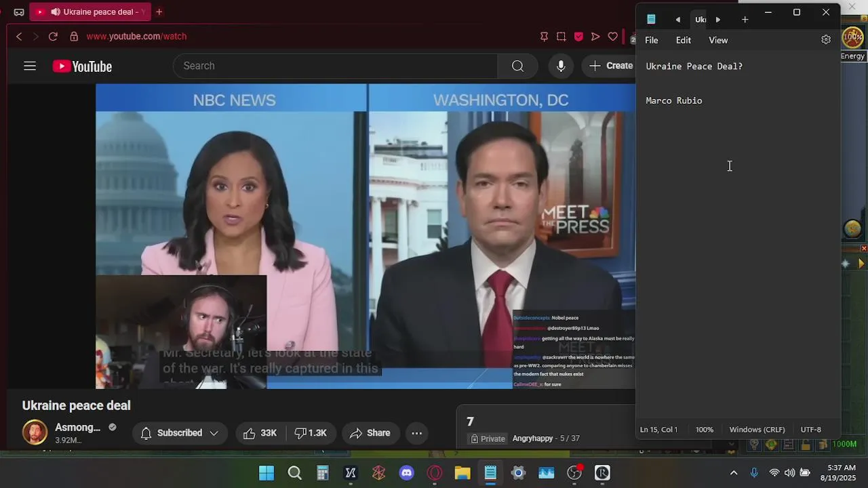Open OBS Studio from the taskbar
The image size is (868, 488).
tap(574, 473)
